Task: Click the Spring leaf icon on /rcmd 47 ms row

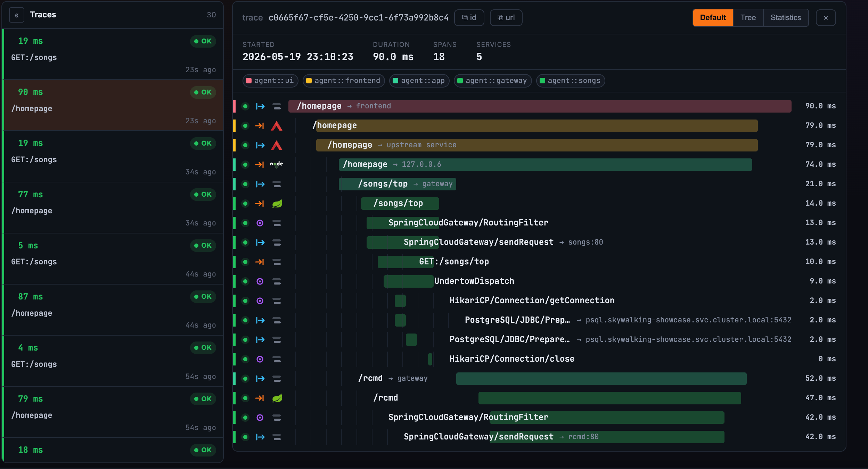Action: tap(277, 398)
